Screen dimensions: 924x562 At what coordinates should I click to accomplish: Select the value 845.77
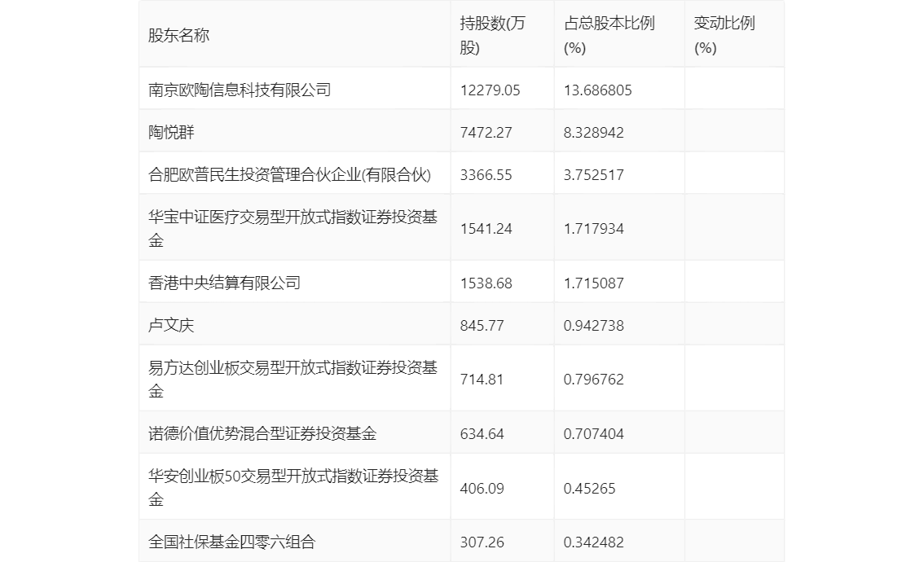click(482, 326)
